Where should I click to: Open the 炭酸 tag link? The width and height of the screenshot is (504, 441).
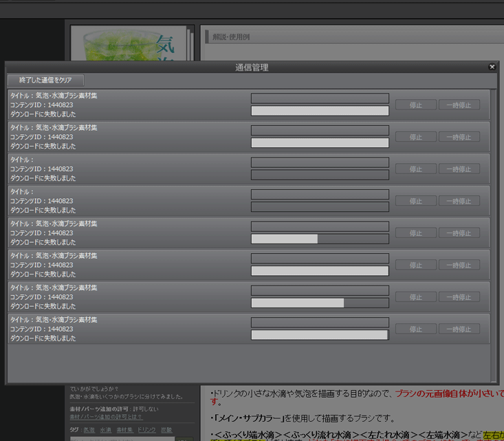pyautogui.click(x=166, y=430)
